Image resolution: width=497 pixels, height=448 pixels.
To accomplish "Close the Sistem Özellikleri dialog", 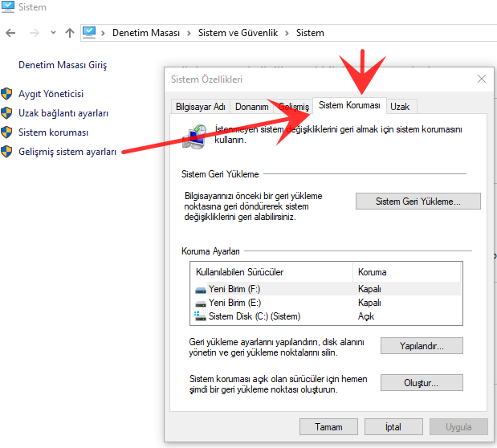I will (482, 79).
